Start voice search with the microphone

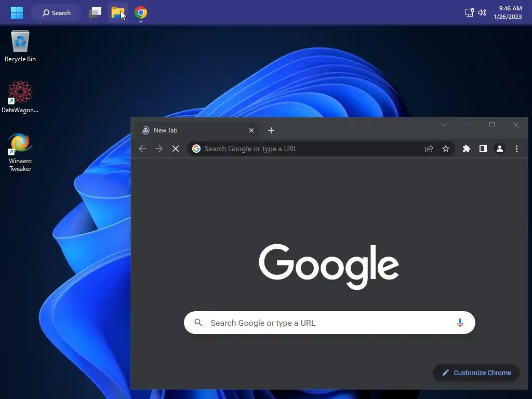coord(460,323)
